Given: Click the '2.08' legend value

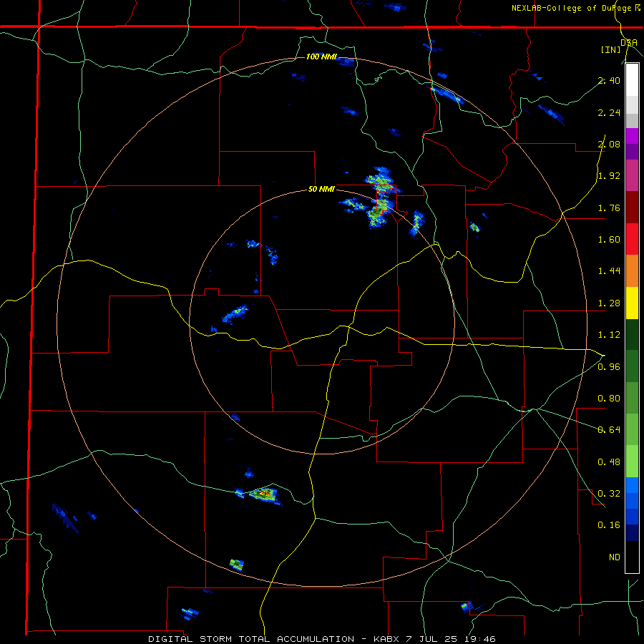Looking at the screenshot, I should click(x=609, y=144).
